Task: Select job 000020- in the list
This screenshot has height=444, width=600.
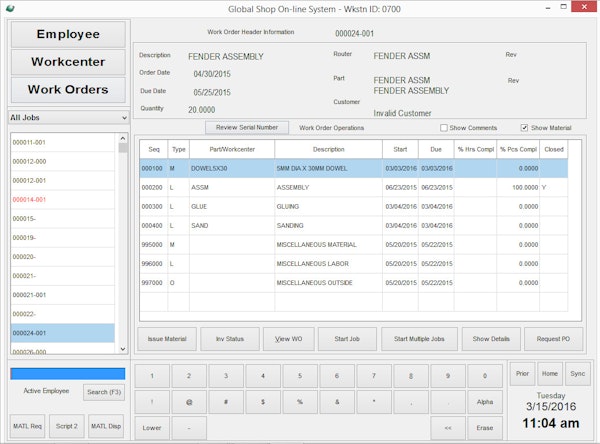Action: (x=63, y=257)
